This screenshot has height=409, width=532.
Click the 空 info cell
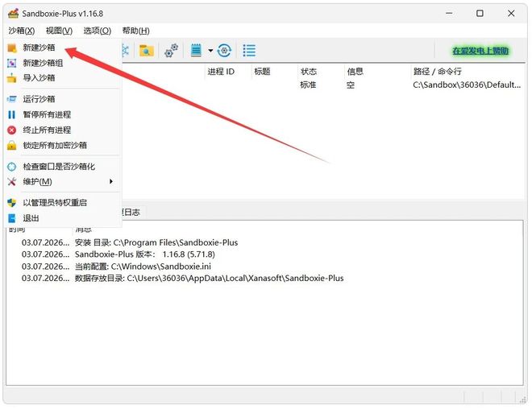pyautogui.click(x=351, y=85)
